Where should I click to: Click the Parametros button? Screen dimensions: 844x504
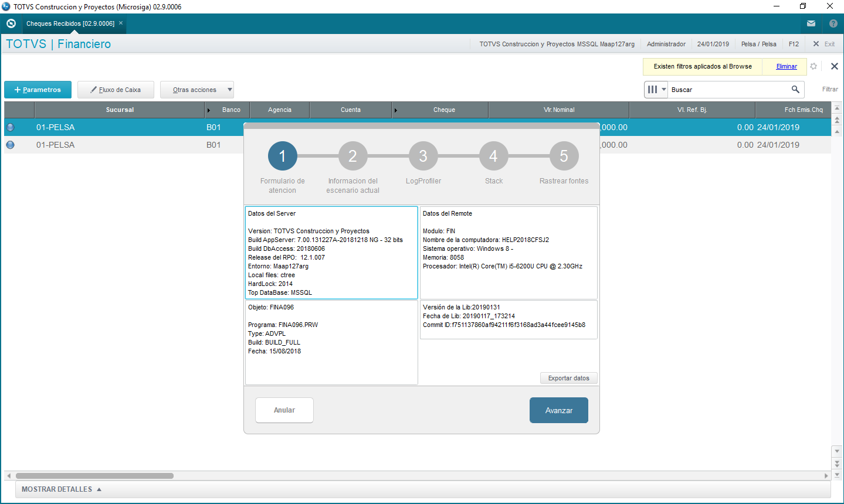pyautogui.click(x=38, y=90)
